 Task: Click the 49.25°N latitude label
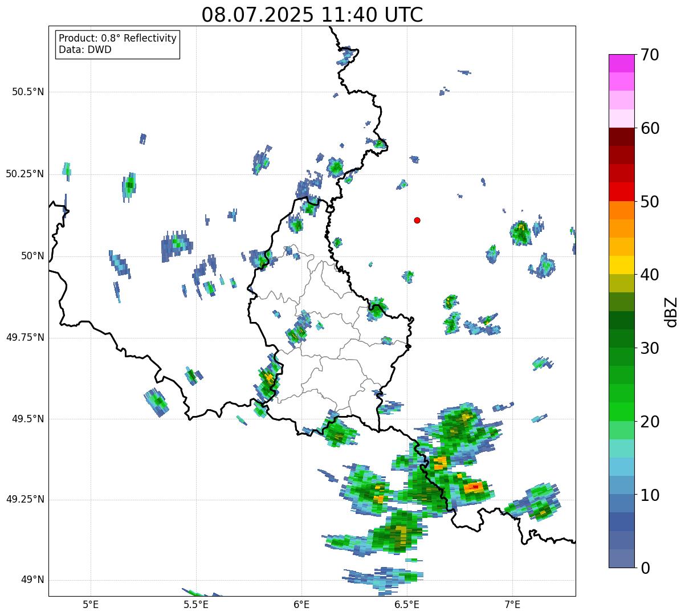click(25, 499)
